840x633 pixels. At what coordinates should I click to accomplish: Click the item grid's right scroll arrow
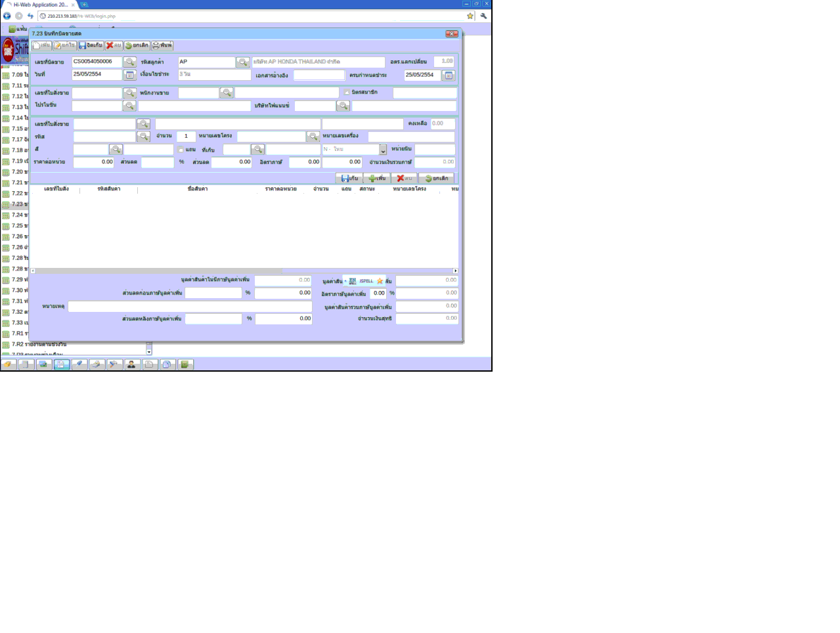[455, 271]
